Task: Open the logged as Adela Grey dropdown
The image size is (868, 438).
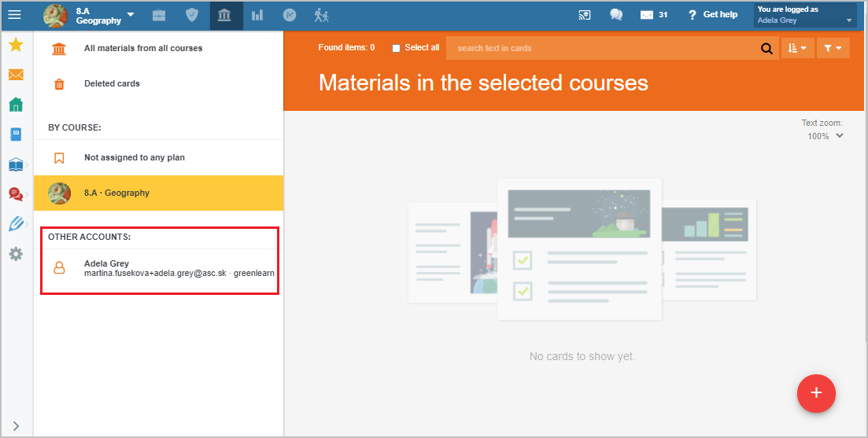Action: pyautogui.click(x=805, y=15)
